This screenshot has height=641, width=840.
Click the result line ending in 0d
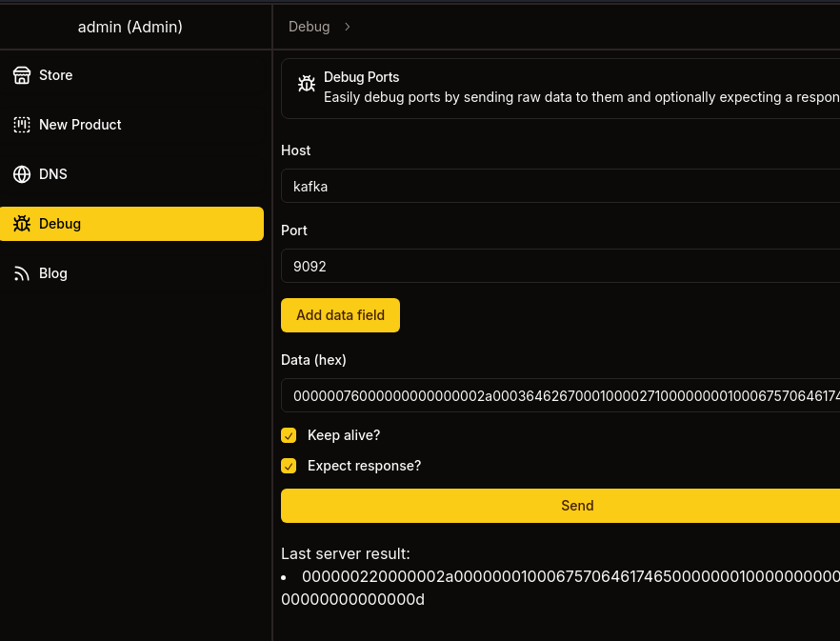pos(353,599)
